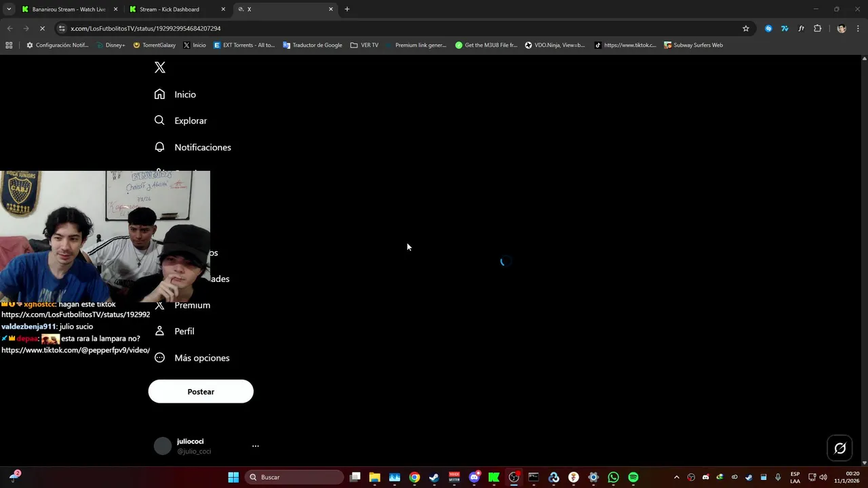Open Notificaciones in the X sidebar
868x488 pixels.
pyautogui.click(x=193, y=147)
